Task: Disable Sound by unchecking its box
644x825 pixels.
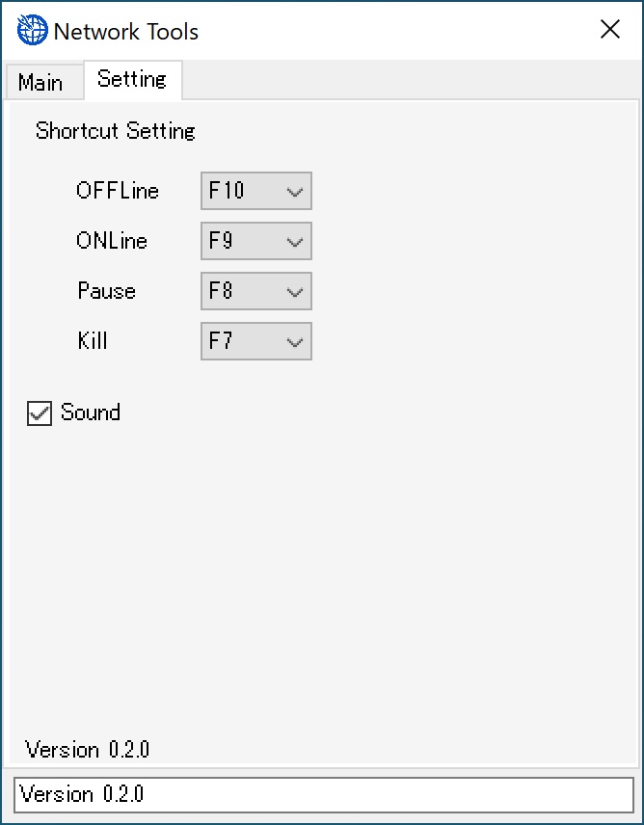Action: pos(39,413)
